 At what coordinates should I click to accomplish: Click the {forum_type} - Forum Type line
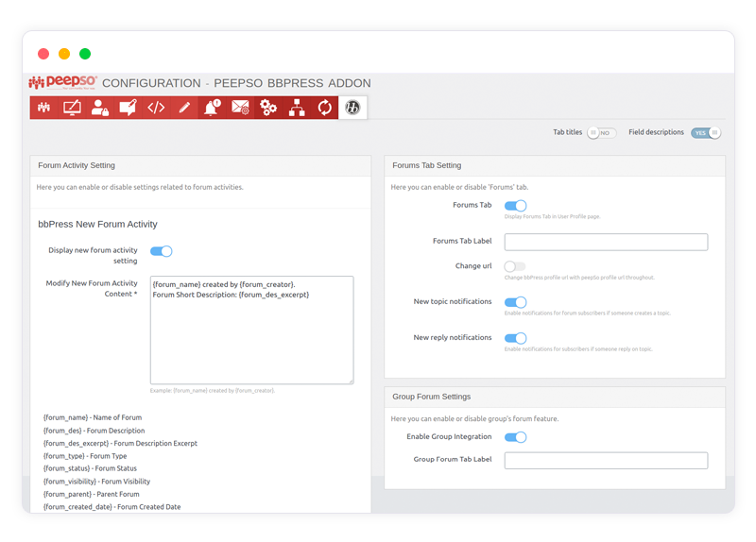85,456
